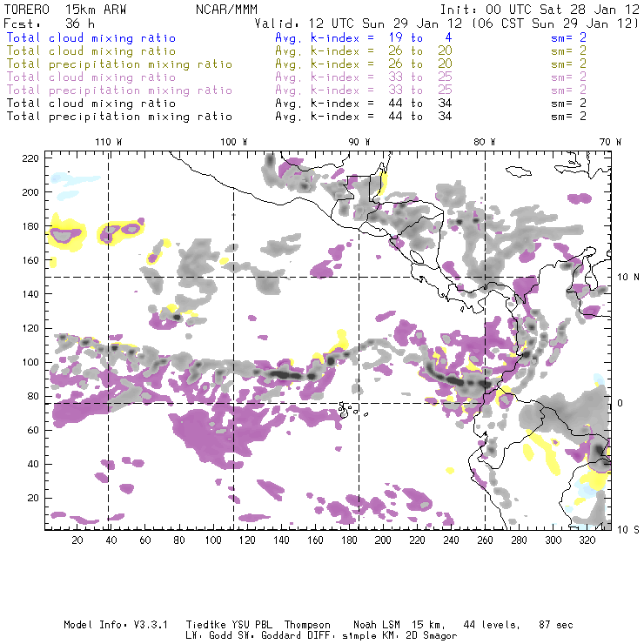Click the y-axis label '220'

click(30, 158)
